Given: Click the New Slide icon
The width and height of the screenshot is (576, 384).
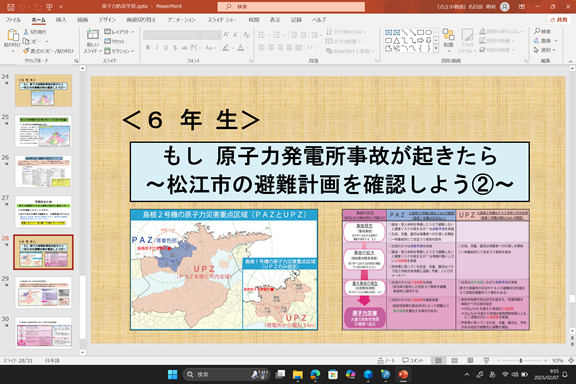Looking at the screenshot, I should coord(93,35).
